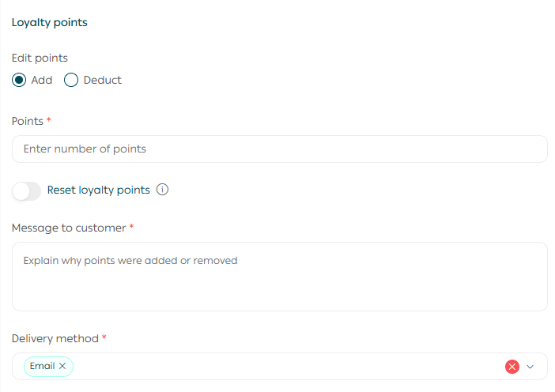
Task: Click the 'Delivery method' field label
Action: (55, 338)
